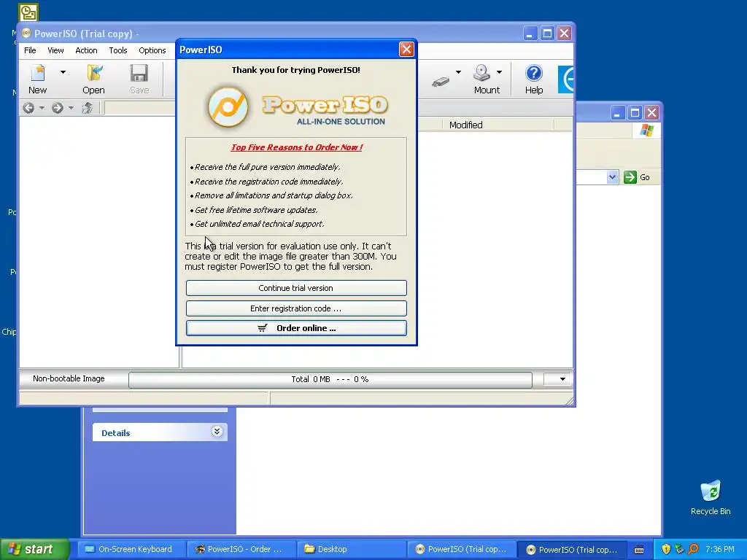Click the PowerISO title bar disc icon

(x=26, y=34)
